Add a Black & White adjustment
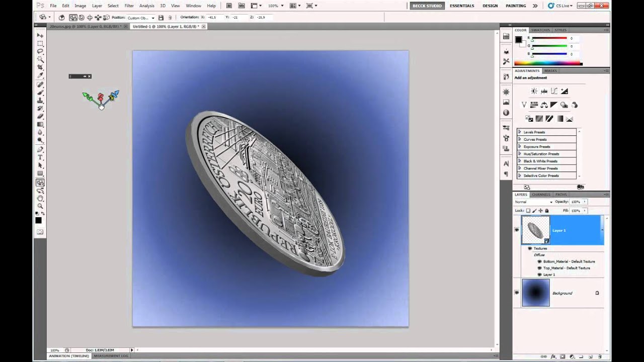 point(554,105)
